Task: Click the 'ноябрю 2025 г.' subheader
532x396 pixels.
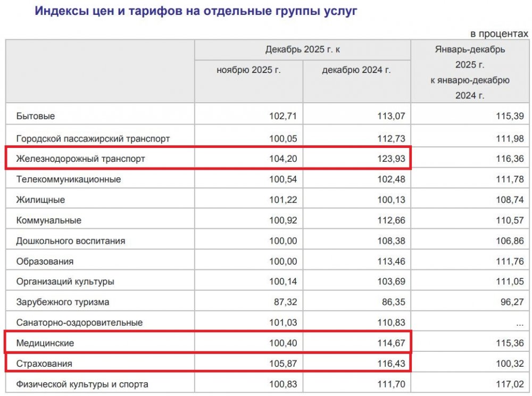Action: 248,70
